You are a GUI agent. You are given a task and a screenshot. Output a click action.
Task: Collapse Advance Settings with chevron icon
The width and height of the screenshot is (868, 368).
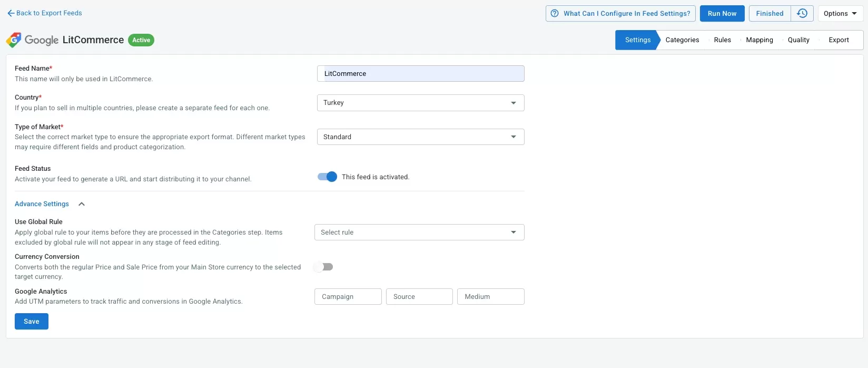click(x=82, y=204)
